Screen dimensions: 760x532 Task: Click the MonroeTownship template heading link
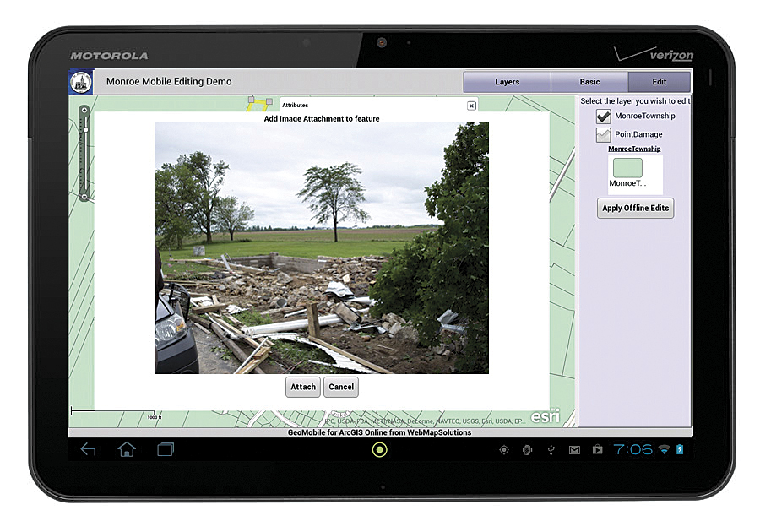[x=634, y=149]
